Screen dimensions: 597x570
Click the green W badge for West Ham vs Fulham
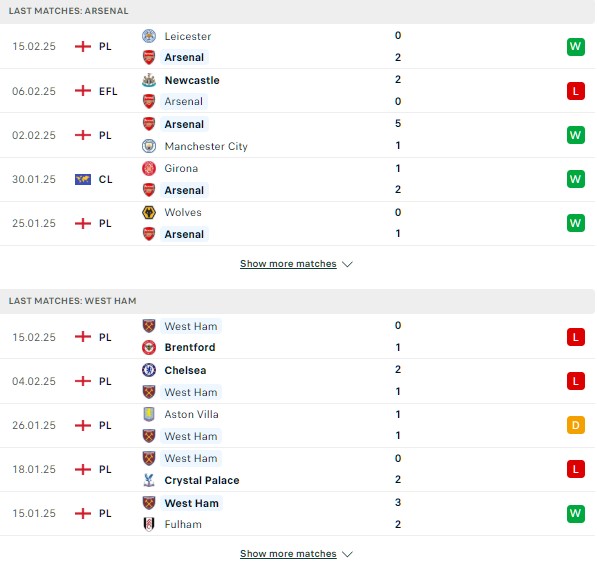point(576,514)
